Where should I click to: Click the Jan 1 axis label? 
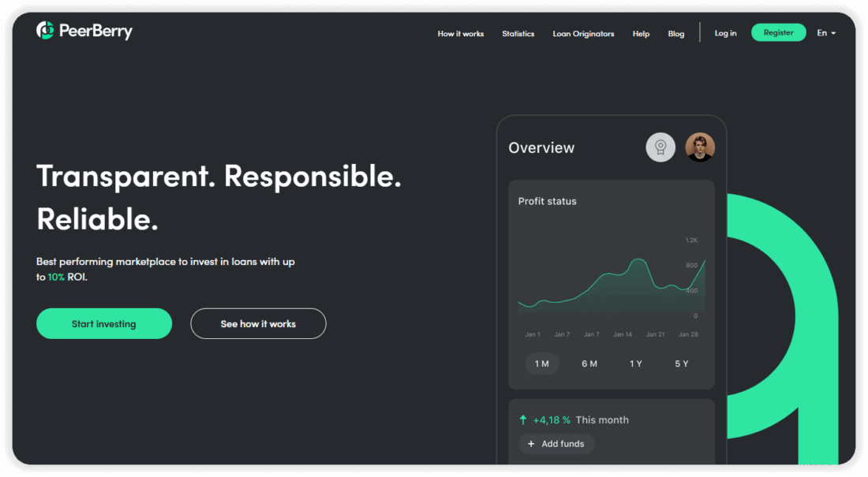click(533, 334)
